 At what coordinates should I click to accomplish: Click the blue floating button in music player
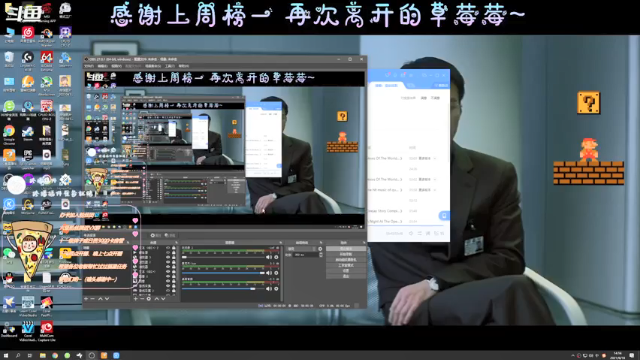coord(444,215)
